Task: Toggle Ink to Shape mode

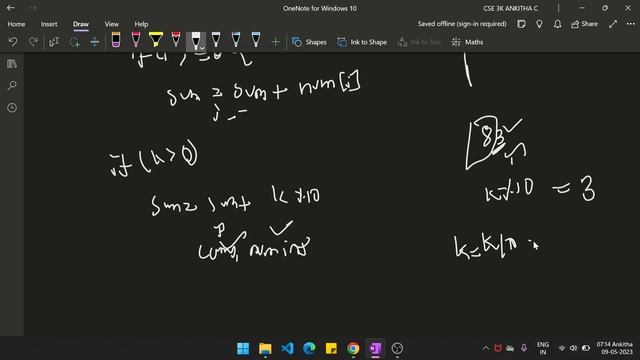Action: [362, 42]
